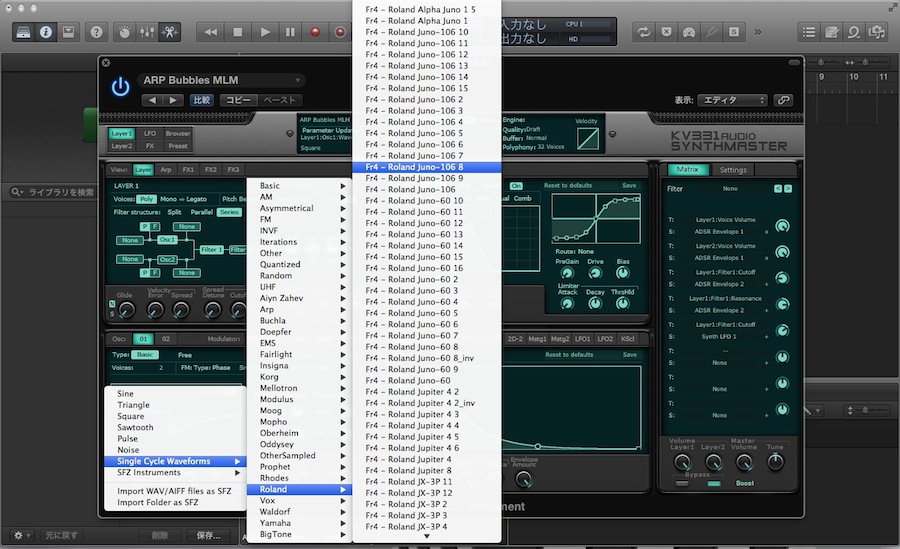The height and width of the screenshot is (549, 900).
Task: Expand the Yamaha waveform submenu
Action: (x=299, y=523)
